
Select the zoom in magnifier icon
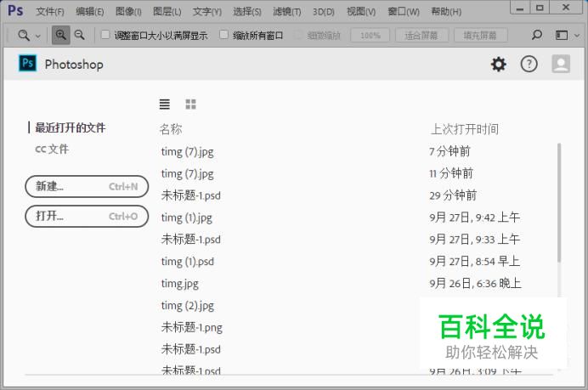pyautogui.click(x=60, y=35)
